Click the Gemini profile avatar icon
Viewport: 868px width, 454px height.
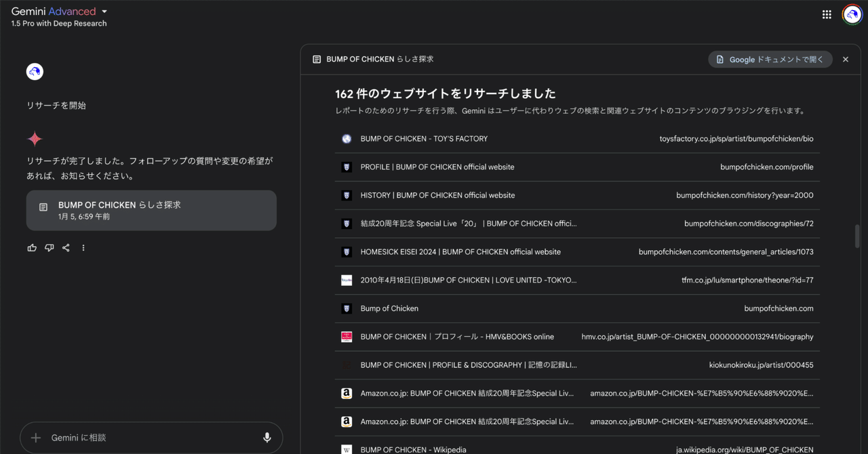[852, 14]
